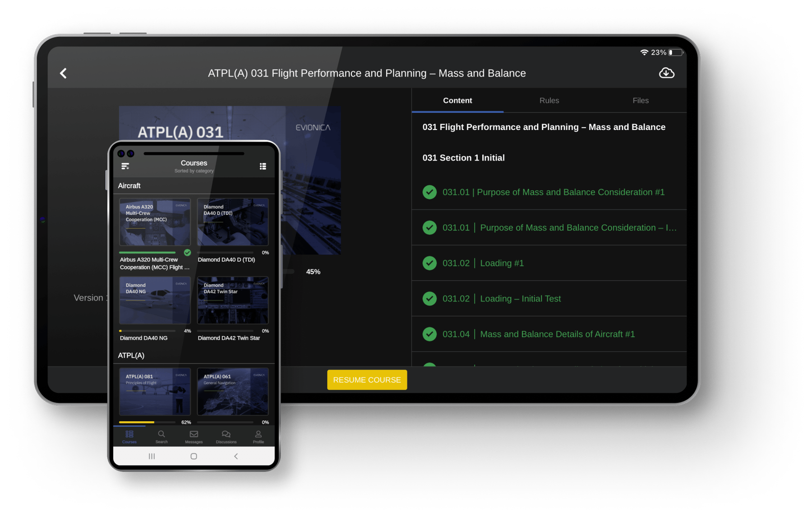Click the ATPL(A) 081 course progress bar
Screen dimensions: 812x517
[147, 422]
